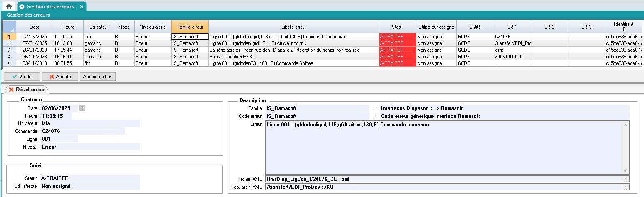Click the Rep. arch. XML field
The height and width of the screenshot is (197, 644).
click(444, 187)
